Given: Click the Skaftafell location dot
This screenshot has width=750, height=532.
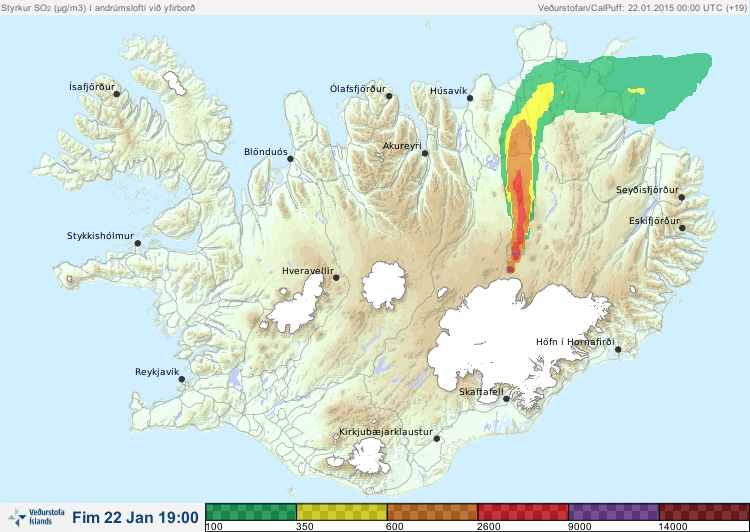Looking at the screenshot, I should pos(506,399).
